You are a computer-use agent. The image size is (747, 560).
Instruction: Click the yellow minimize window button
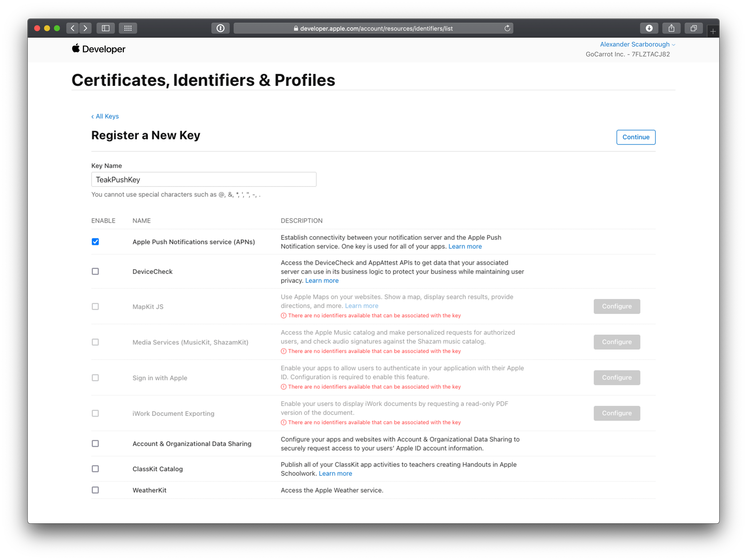47,28
